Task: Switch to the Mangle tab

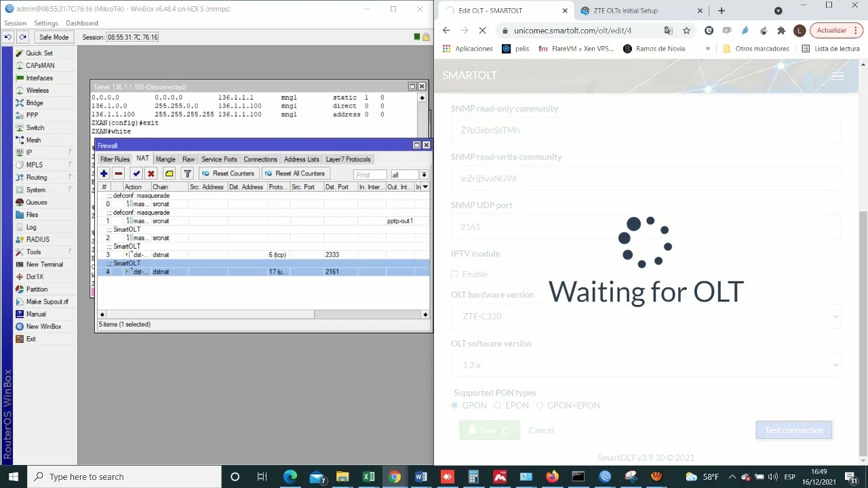Action: tap(165, 159)
